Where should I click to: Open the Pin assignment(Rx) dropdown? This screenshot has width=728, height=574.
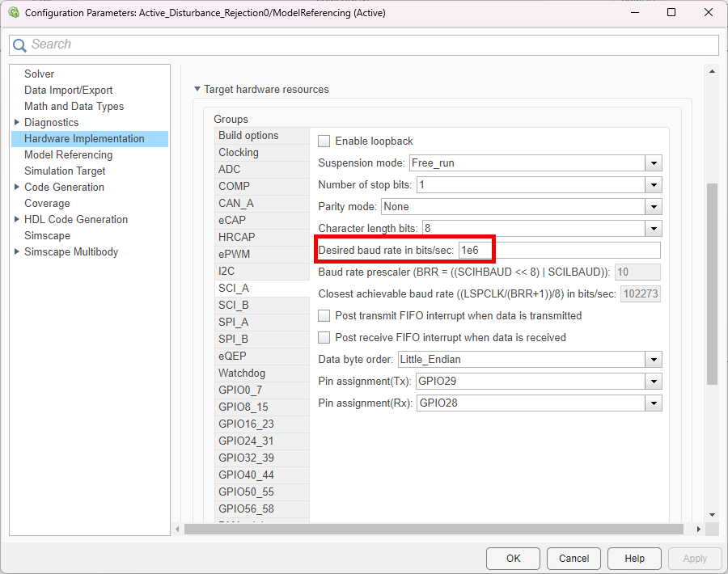(654, 403)
